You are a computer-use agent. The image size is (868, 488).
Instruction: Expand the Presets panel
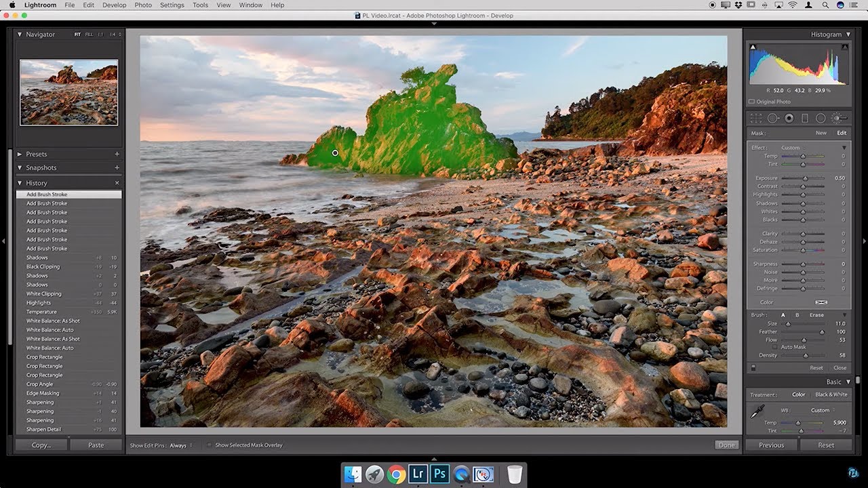tap(20, 154)
